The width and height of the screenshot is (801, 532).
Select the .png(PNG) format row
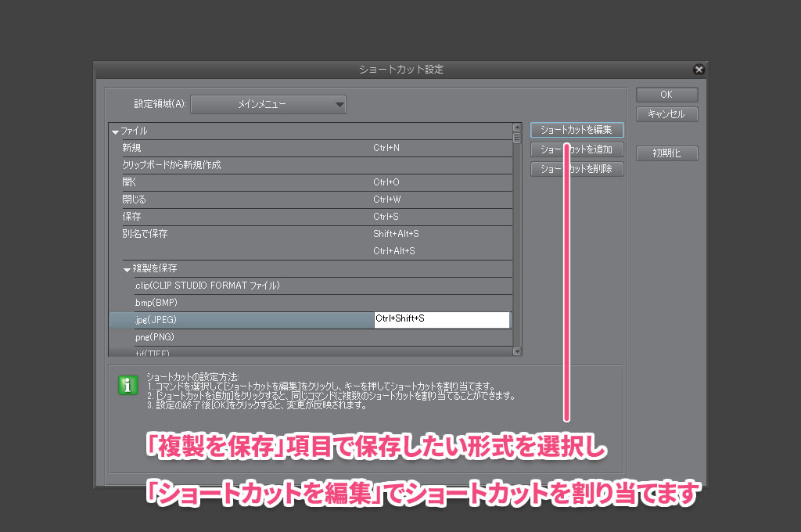click(235, 337)
